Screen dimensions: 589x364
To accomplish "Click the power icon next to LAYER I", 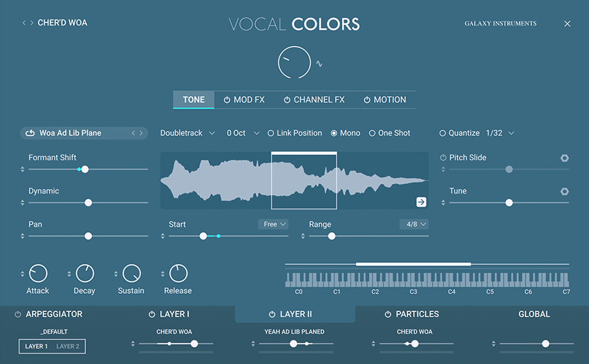I will pyautogui.click(x=151, y=314).
